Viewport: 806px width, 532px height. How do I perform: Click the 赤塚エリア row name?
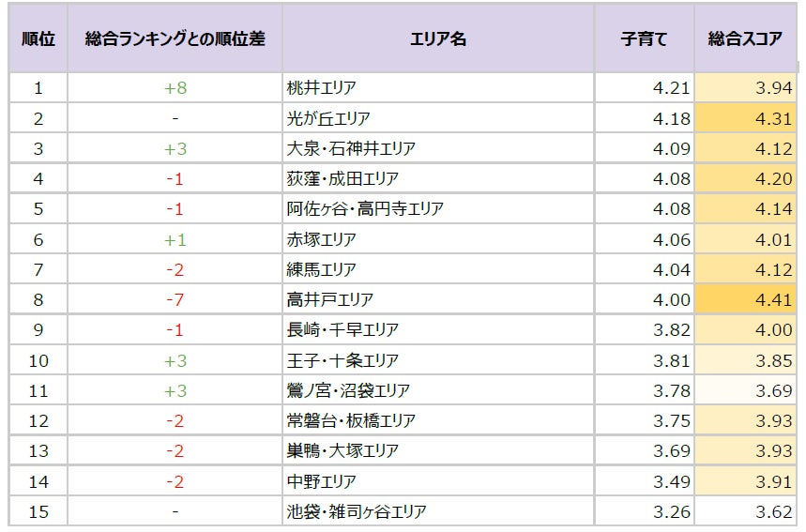(x=321, y=239)
